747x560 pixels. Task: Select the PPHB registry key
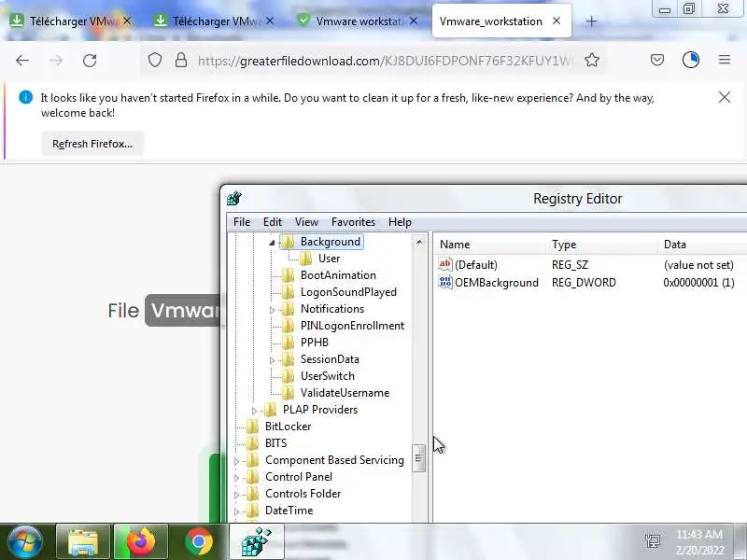click(314, 343)
